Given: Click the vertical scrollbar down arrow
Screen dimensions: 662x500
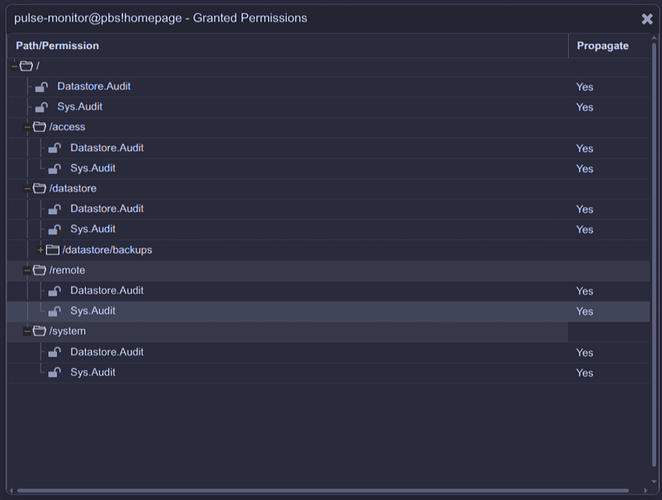Looking at the screenshot, I should [x=654, y=481].
